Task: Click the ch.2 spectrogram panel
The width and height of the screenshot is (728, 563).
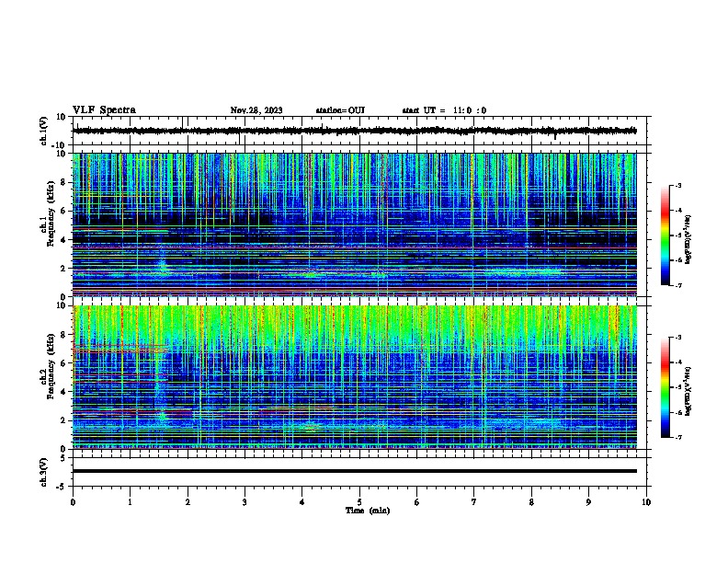Action: pyautogui.click(x=354, y=377)
